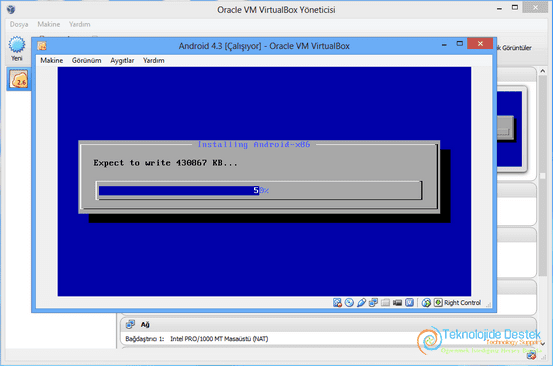Open the Görünüm menu in VM window

[x=86, y=60]
